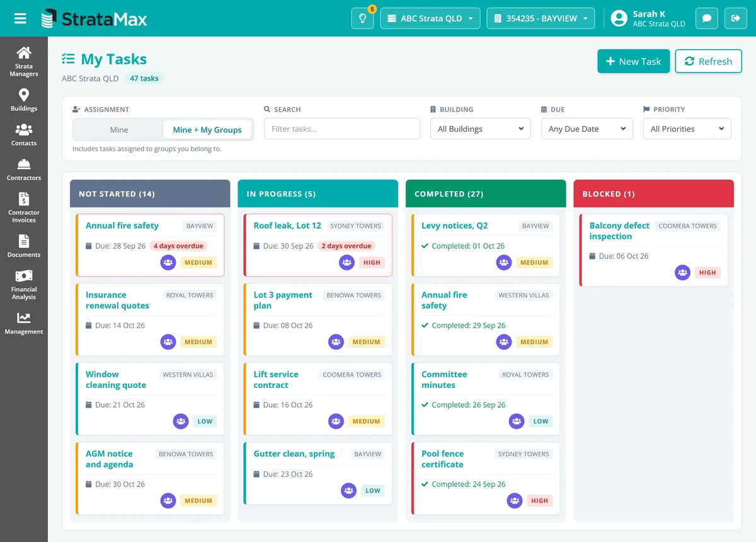Open the Lift service contract task
This screenshot has width=756, height=542.
point(276,379)
